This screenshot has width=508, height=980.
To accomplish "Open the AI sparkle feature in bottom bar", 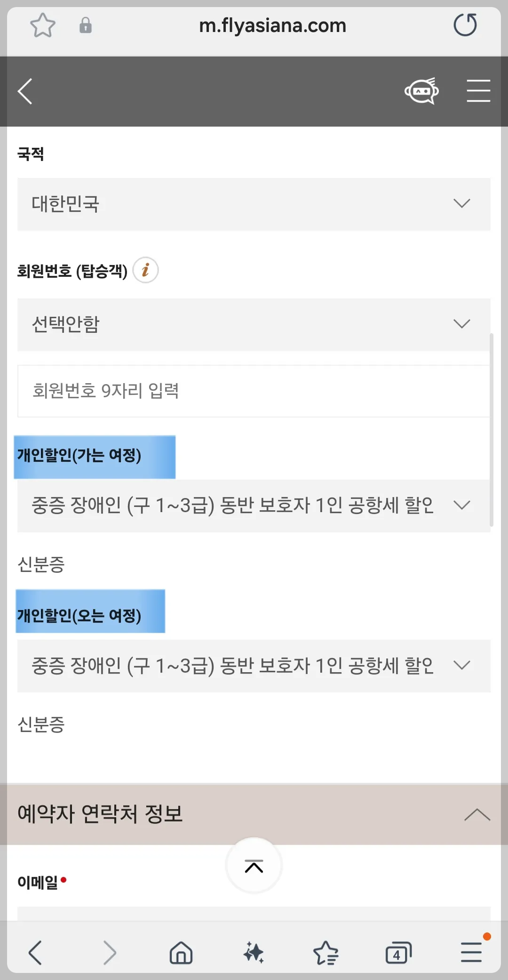I will tap(254, 952).
